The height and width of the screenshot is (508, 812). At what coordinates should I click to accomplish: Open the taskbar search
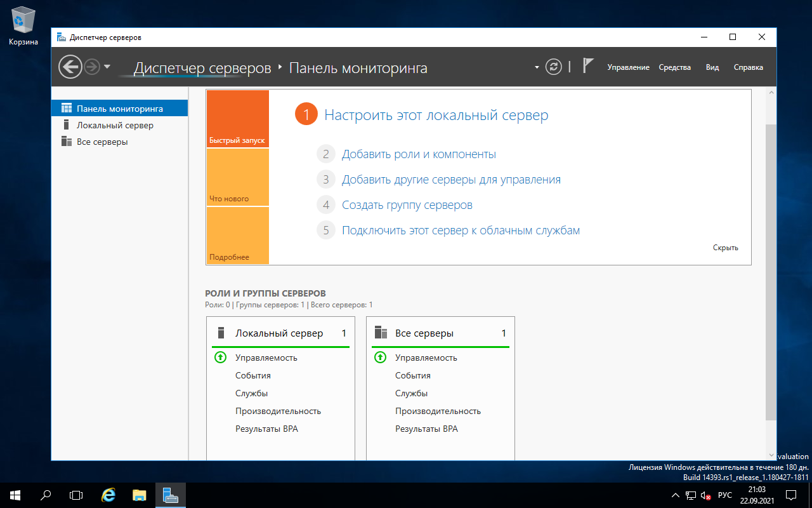click(46, 495)
